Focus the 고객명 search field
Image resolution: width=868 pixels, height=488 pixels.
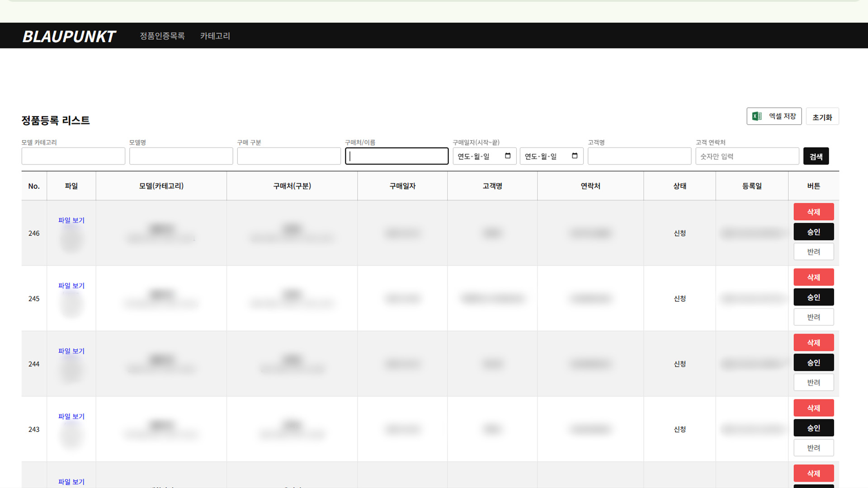pos(639,156)
